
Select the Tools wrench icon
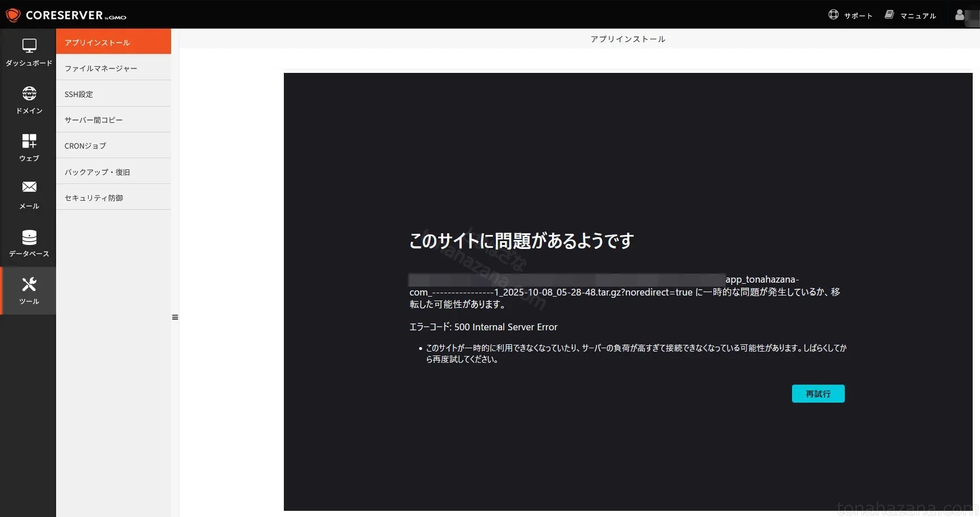(x=29, y=285)
